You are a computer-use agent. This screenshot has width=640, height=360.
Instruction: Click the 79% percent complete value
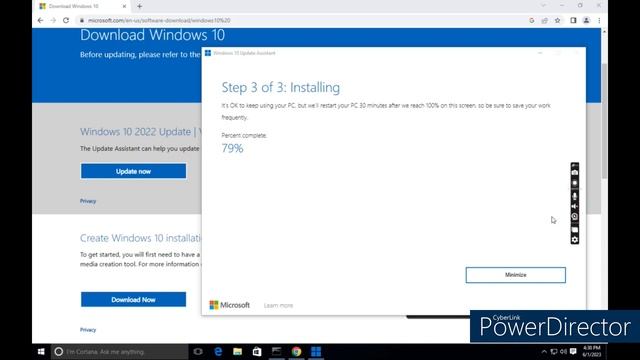coord(232,148)
